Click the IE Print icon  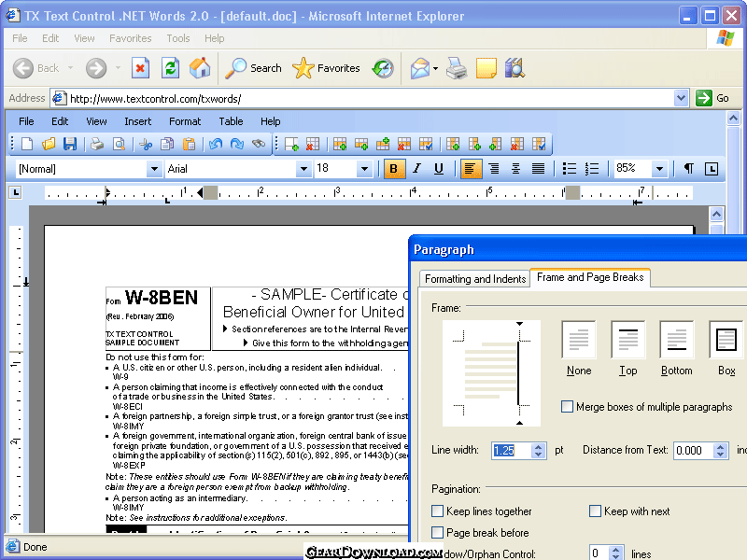pos(457,68)
